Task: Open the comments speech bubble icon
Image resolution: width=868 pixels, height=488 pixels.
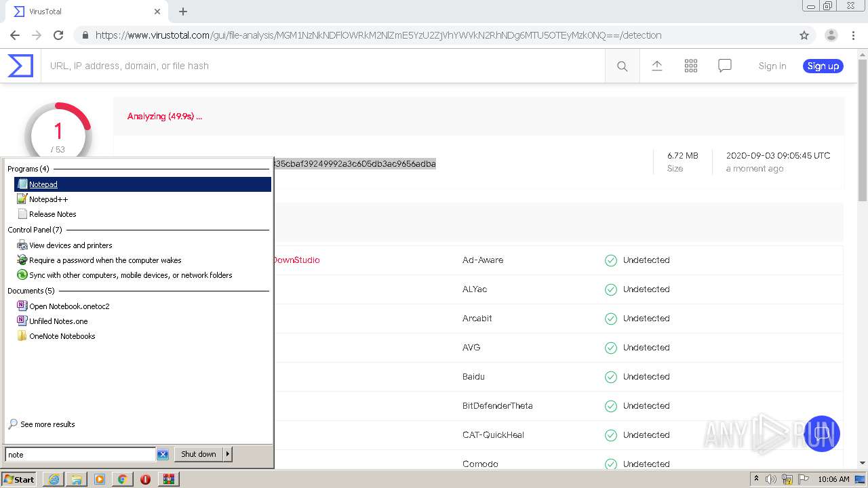Action: point(725,66)
